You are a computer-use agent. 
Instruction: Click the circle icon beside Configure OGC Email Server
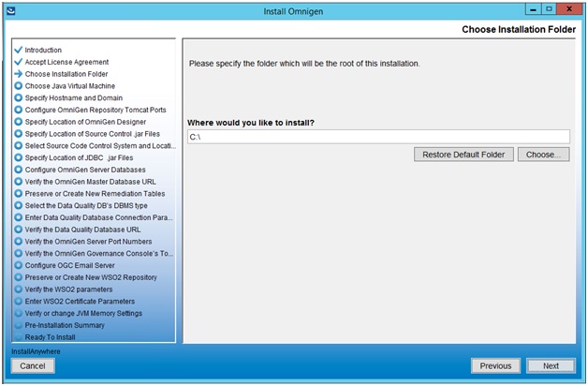tap(18, 265)
